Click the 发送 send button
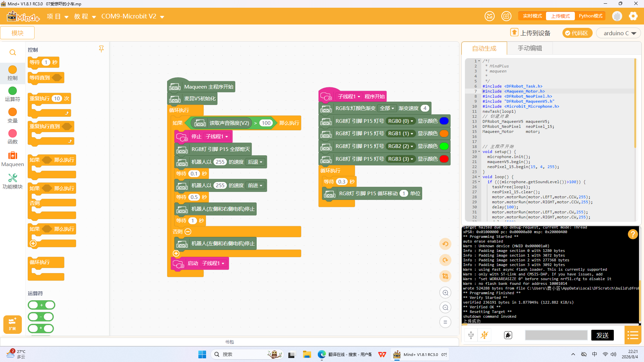Viewport: 644px width, 362px height. tap(602, 335)
